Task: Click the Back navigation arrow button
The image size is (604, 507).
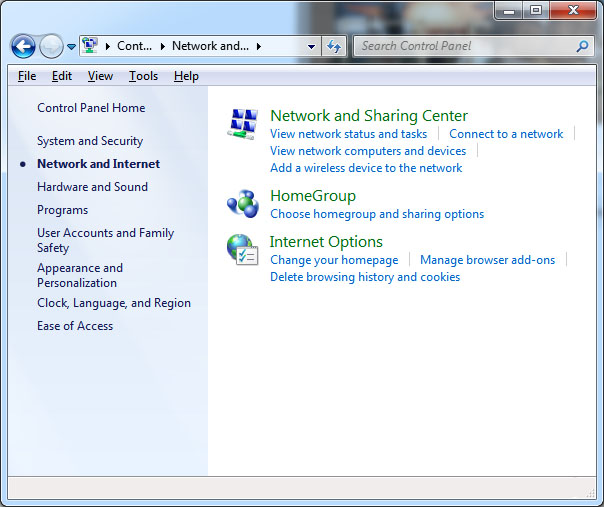Action: coord(23,46)
